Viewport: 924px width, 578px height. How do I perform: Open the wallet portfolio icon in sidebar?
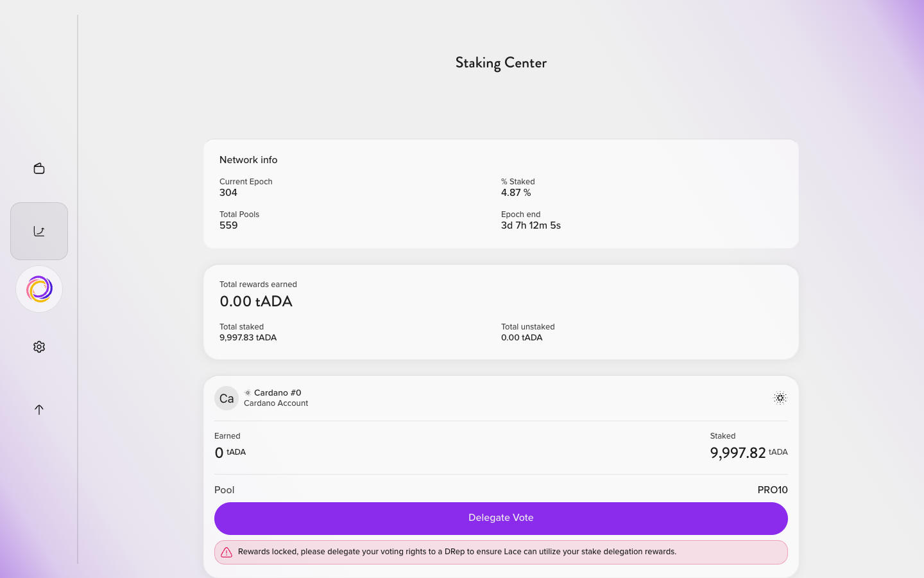point(39,168)
